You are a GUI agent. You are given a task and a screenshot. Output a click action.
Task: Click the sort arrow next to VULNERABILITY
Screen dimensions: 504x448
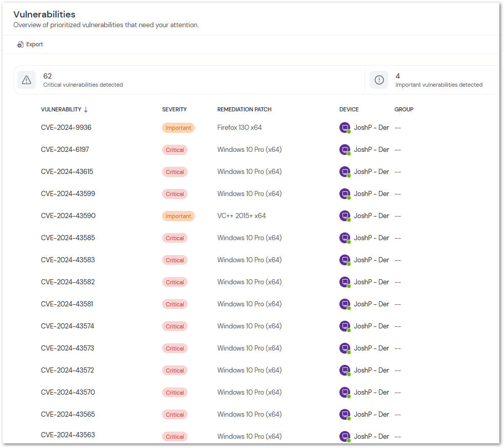click(x=85, y=109)
